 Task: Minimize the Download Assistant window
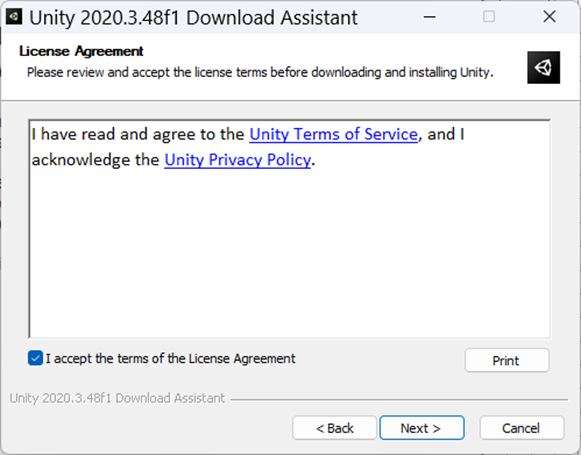pyautogui.click(x=429, y=17)
